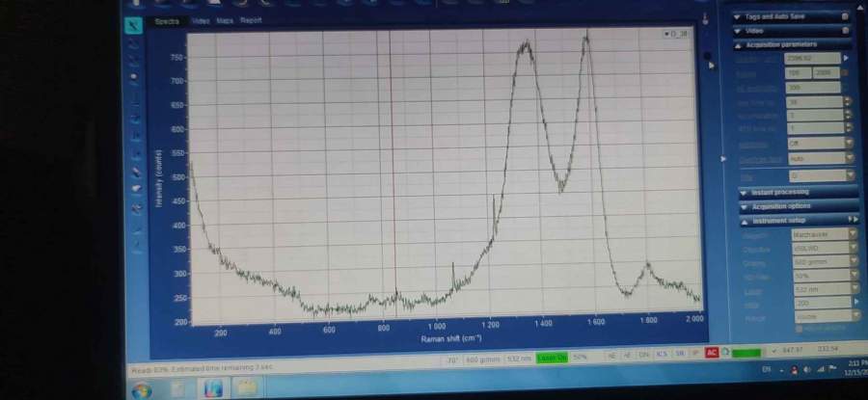Toggle the green Laser On indicator
The width and height of the screenshot is (868, 400).
coord(552,358)
